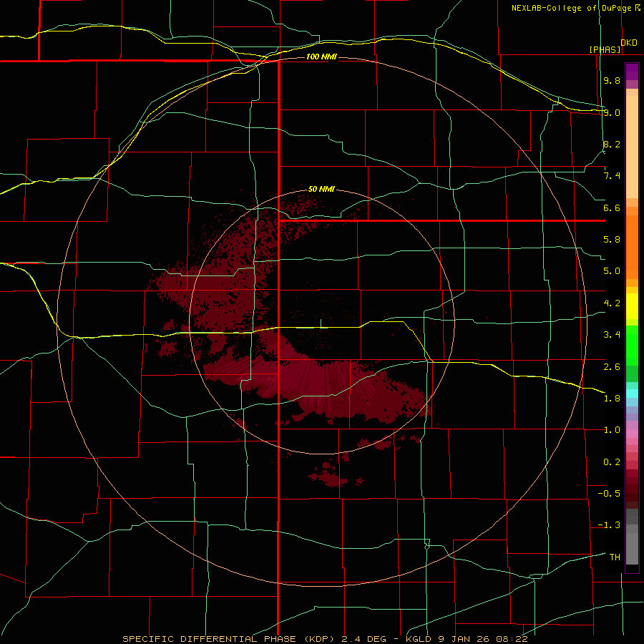Select the 1.8 scale value
This screenshot has width=644, height=644.
click(x=612, y=399)
